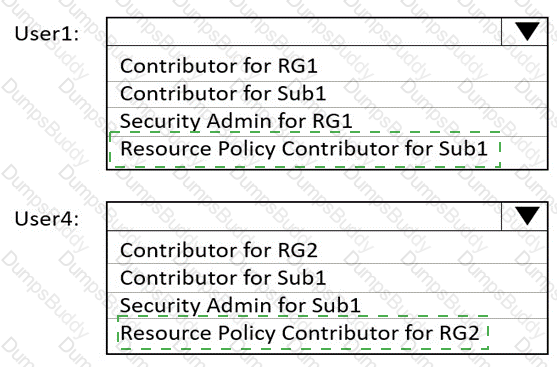Choose Contributor for Sub1 under User4
Screen dimensions: 557x367
point(327,278)
